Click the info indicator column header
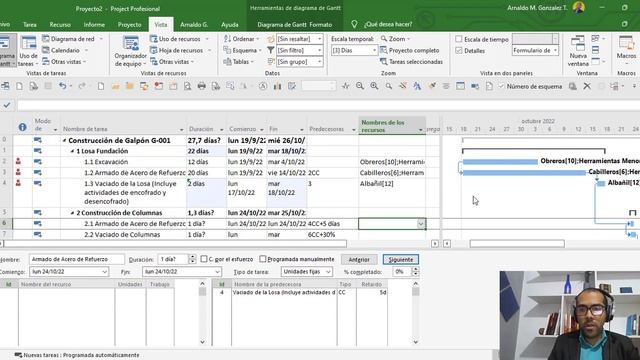Screen dimensions: 640x360 (x=22, y=127)
